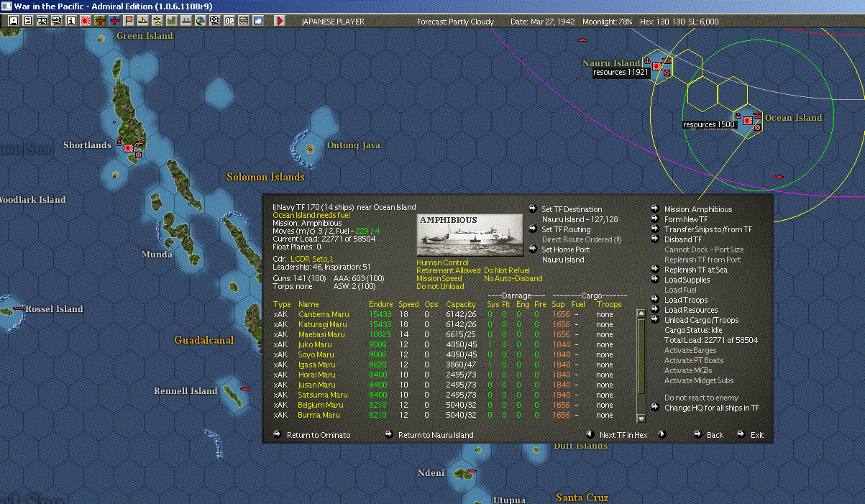This screenshot has height=504, width=865.
Task: Toggle the Do not Unload setting
Action: (x=439, y=286)
